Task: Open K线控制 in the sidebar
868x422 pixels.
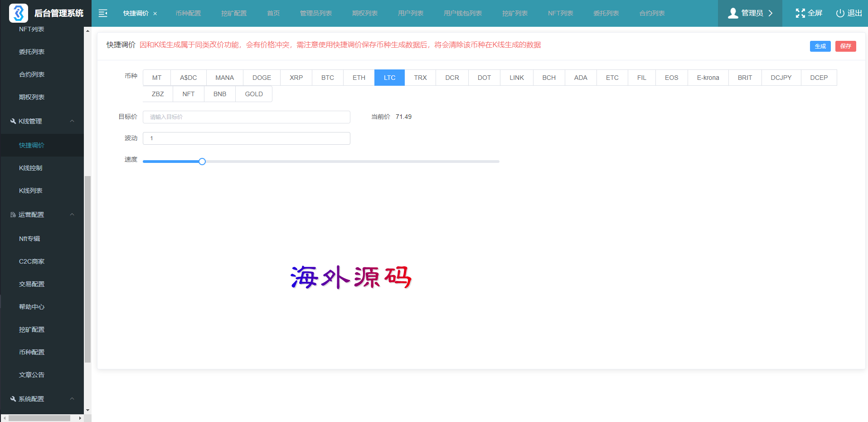Action: (x=42, y=168)
